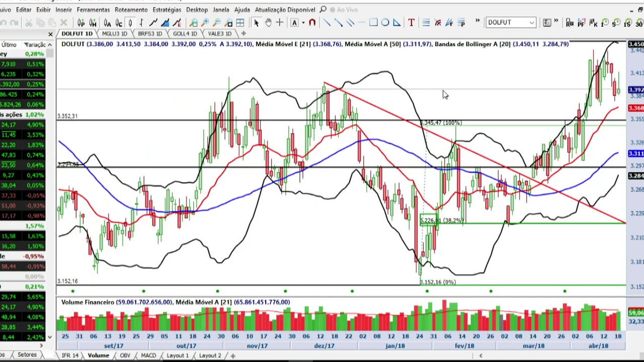Select the triangle drawing tool
This screenshot has width=644, height=362.
pyautogui.click(x=396, y=23)
